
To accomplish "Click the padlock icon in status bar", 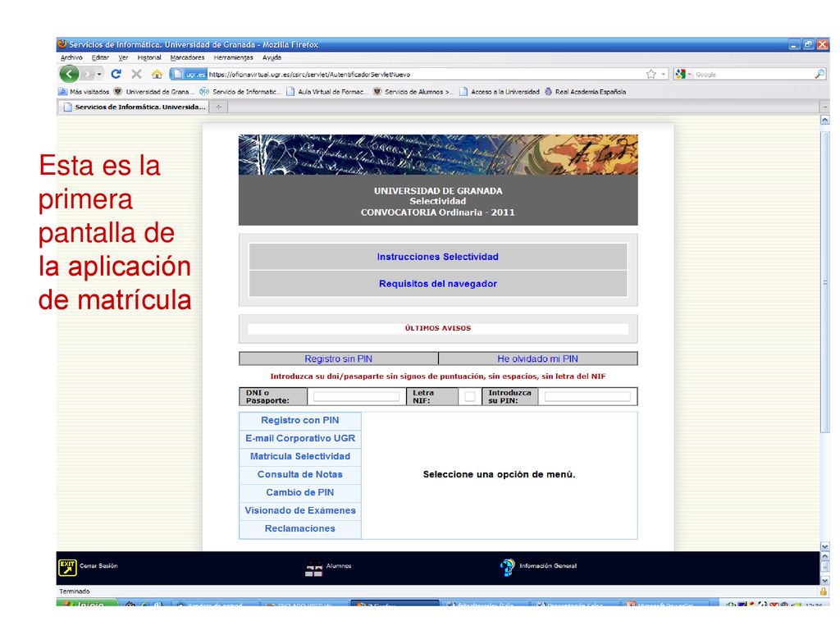I will [823, 591].
